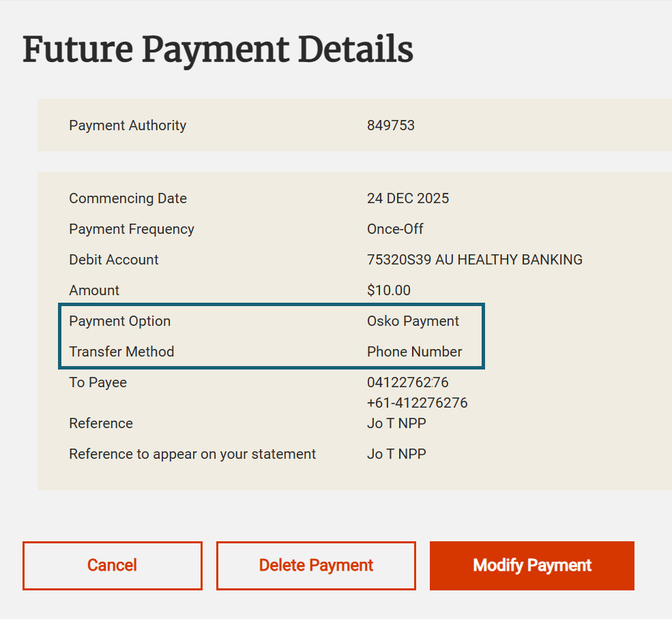
Task: Click the Phone Number transfer method value
Action: pyautogui.click(x=415, y=352)
